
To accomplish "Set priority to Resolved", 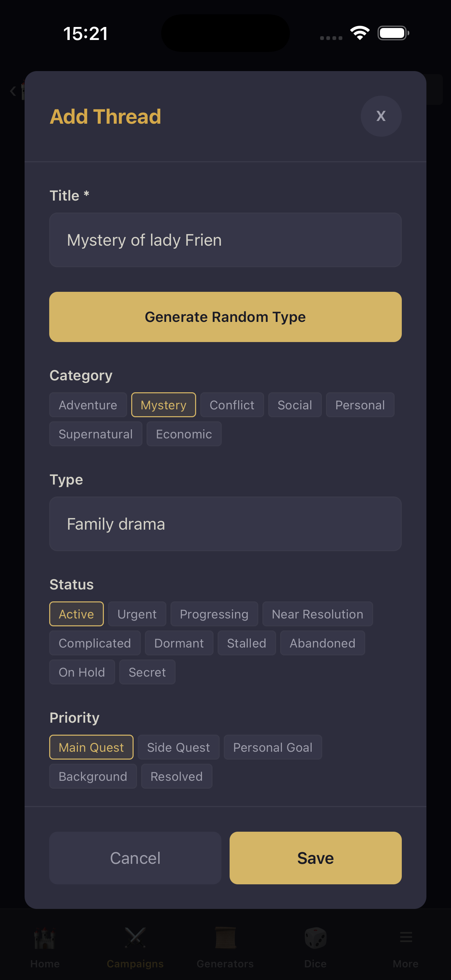I will pos(176,776).
